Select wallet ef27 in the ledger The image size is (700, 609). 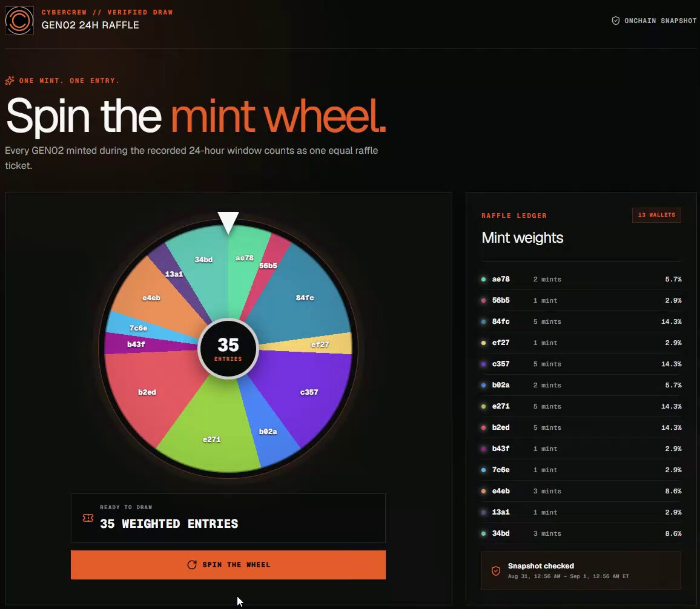[x=581, y=343]
